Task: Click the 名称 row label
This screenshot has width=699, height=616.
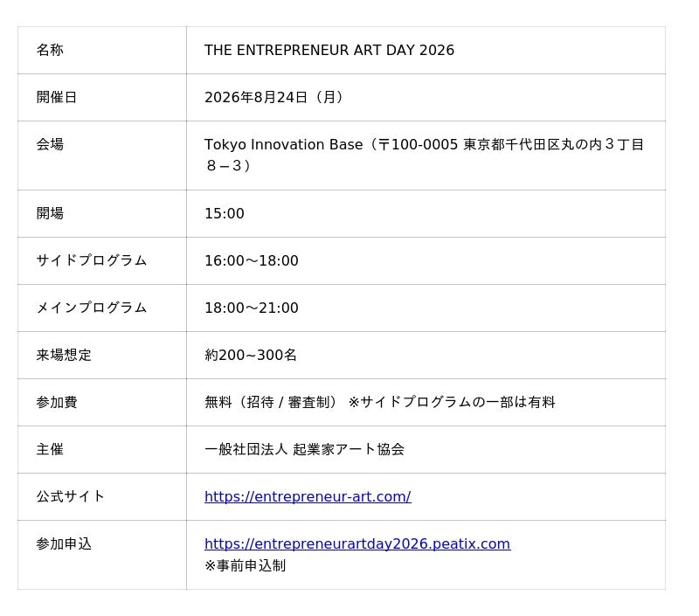Action: coord(50,50)
